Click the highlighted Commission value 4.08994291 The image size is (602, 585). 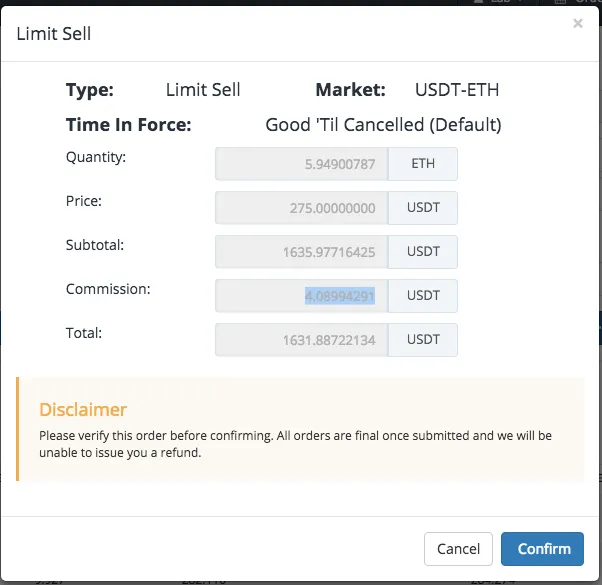tap(340, 296)
